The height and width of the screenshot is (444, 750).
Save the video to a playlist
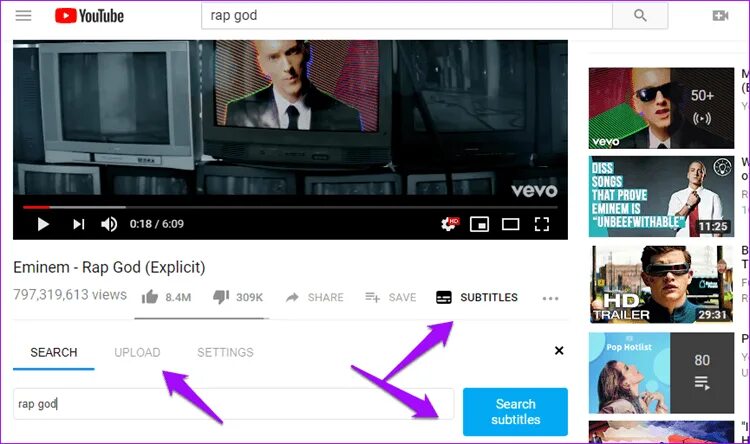[390, 298]
